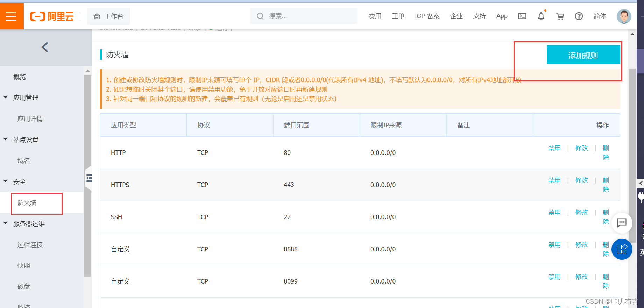This screenshot has width=644, height=308.
Task: Delete the custom port 8099 rule
Action: (x=606, y=281)
